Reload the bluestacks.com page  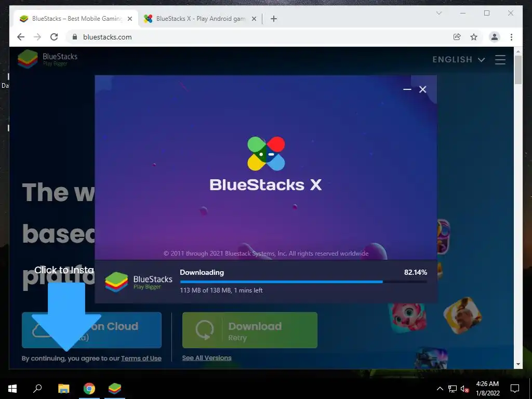point(54,37)
